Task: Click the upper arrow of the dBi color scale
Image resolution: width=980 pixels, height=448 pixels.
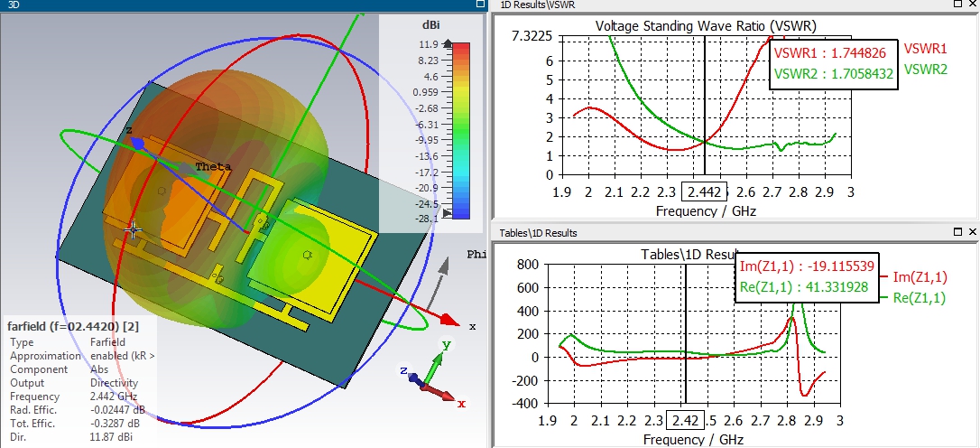Action: 448,43
